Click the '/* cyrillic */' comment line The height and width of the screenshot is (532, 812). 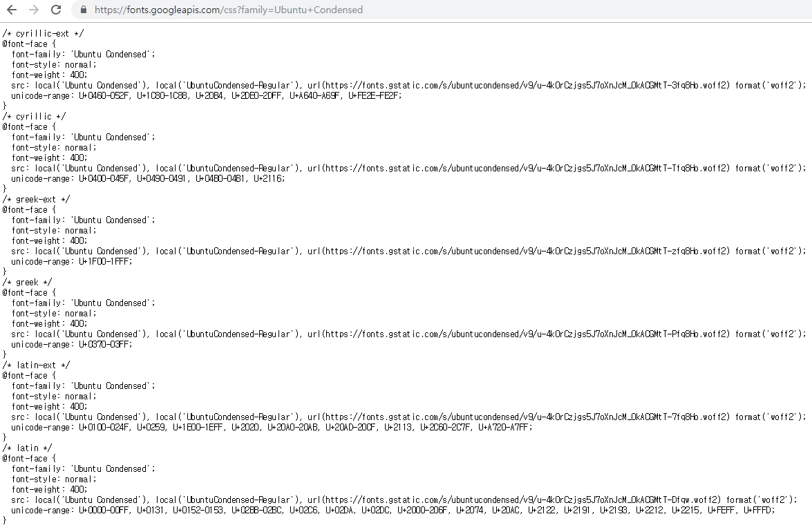point(34,117)
